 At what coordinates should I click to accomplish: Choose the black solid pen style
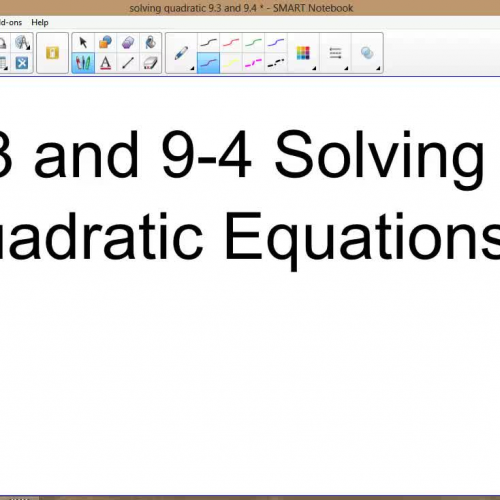(x=208, y=43)
